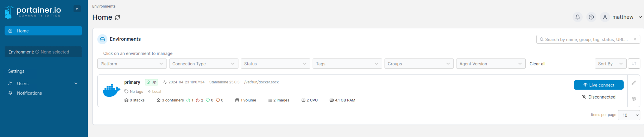Screen dimensions: 644x137
Task: Open the notifications bell icon in header
Action: (x=577, y=17)
